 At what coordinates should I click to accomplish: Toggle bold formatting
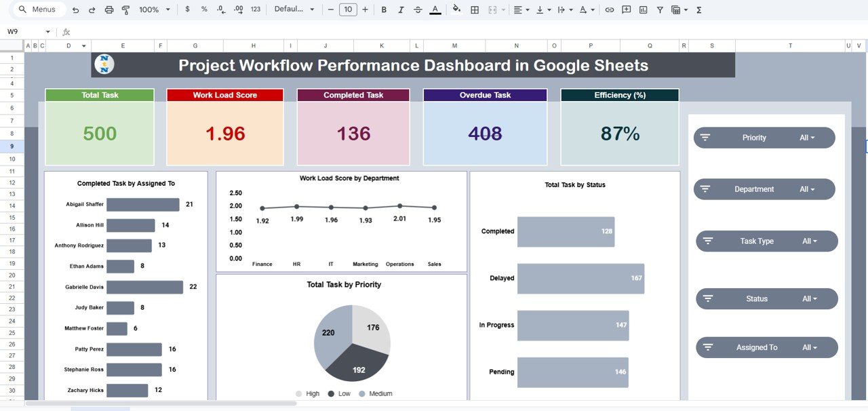coord(383,9)
